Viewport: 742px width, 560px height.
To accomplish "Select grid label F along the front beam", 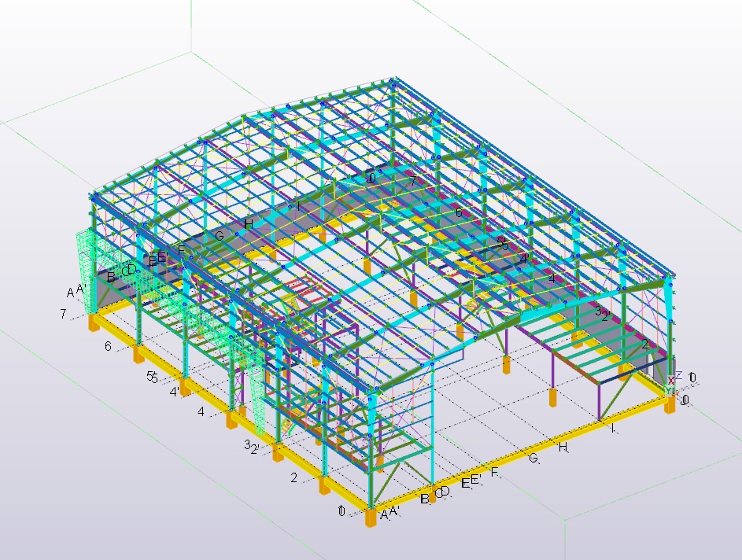I will pos(494,473).
